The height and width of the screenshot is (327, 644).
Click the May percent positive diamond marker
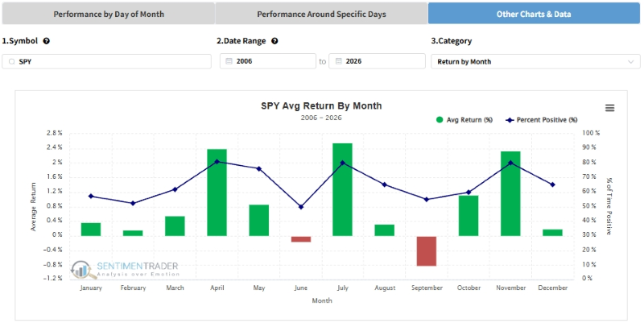(x=258, y=169)
